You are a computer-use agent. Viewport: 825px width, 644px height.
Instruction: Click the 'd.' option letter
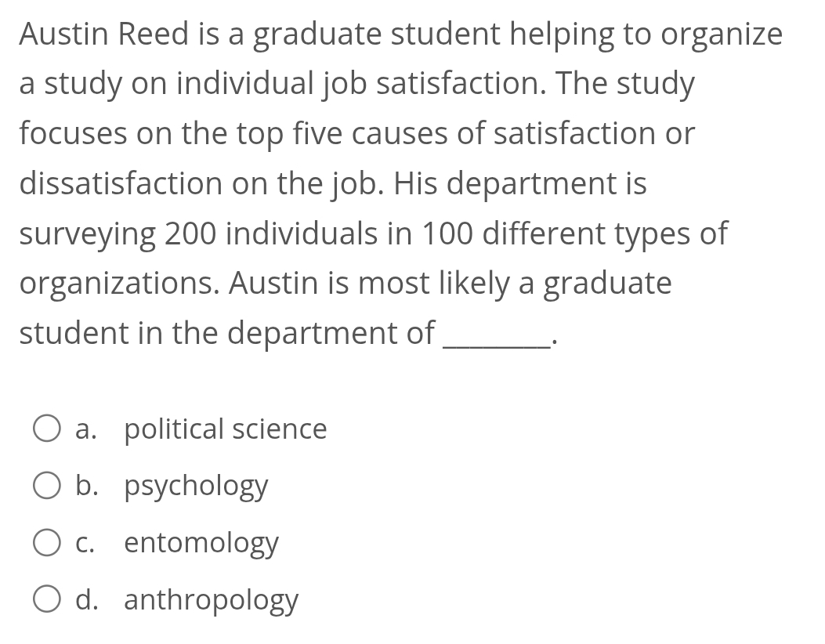click(x=87, y=600)
